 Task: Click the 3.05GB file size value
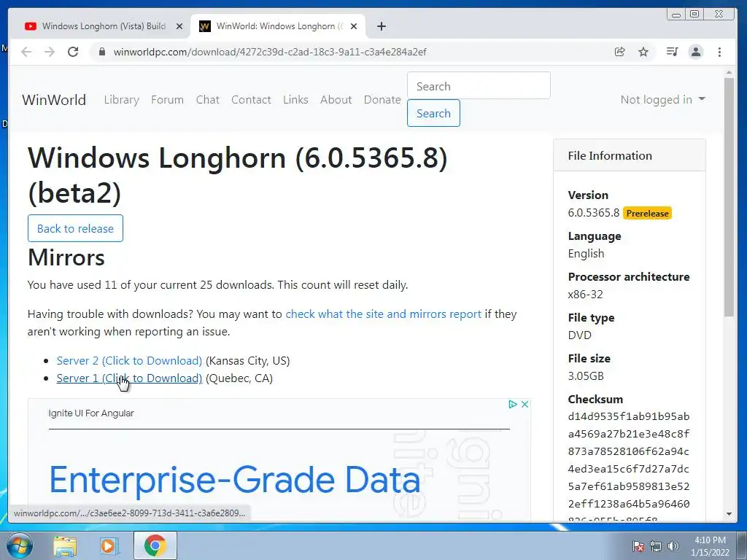coord(586,376)
